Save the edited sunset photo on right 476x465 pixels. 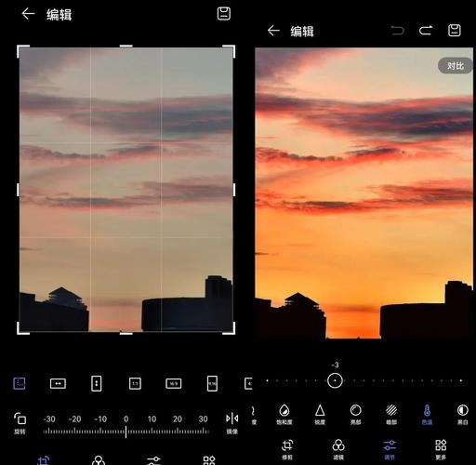click(455, 31)
